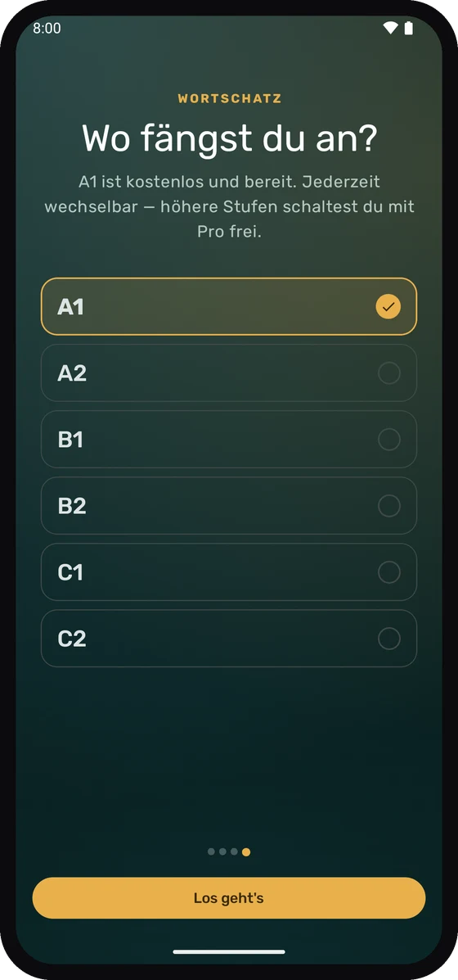Tap the active fourth page dot
The width and height of the screenshot is (458, 980).
[246, 852]
